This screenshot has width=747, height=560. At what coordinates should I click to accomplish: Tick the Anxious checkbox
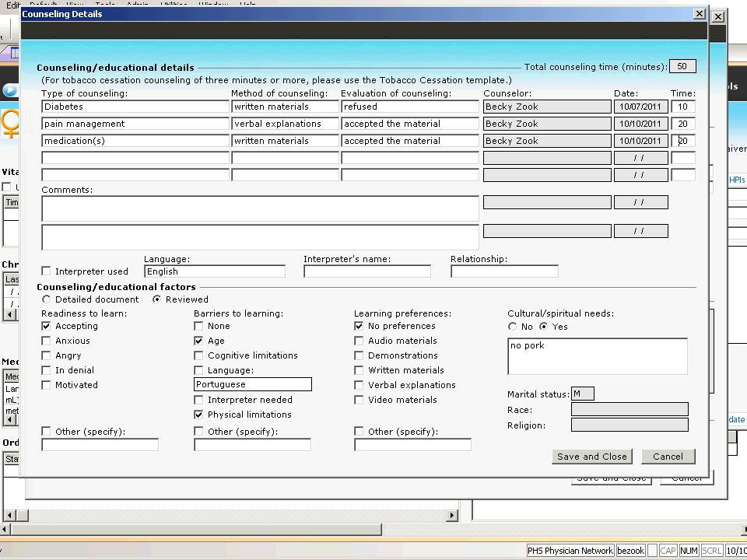click(46, 341)
